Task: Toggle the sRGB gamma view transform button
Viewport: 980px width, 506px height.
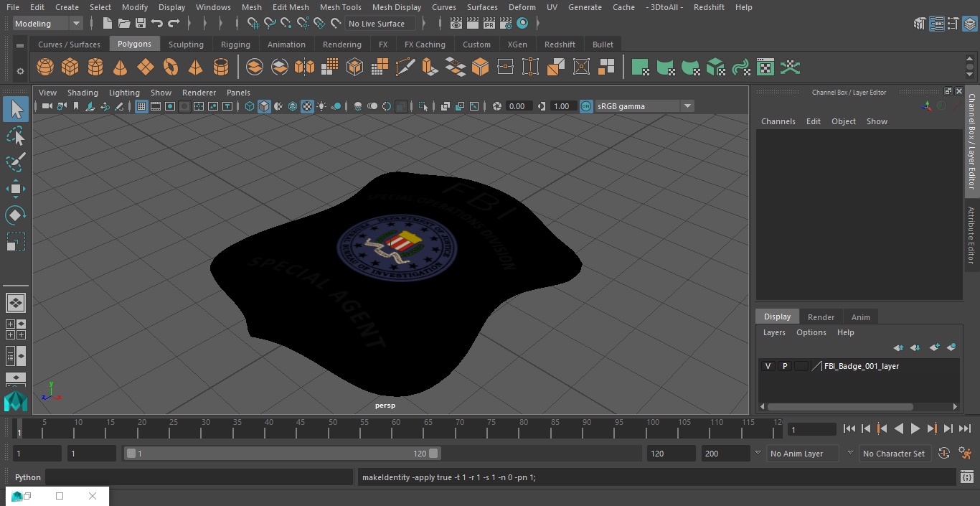Action: 586,106
